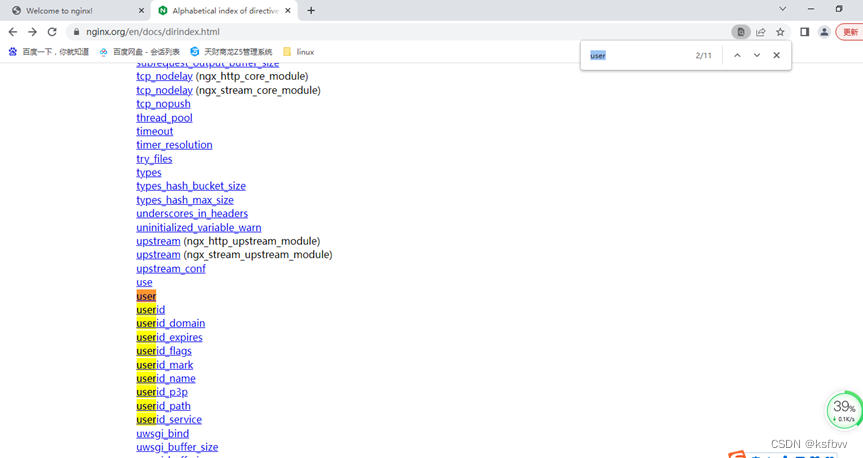Go back to the previous page
The width and height of the screenshot is (863, 458).
click(x=13, y=32)
